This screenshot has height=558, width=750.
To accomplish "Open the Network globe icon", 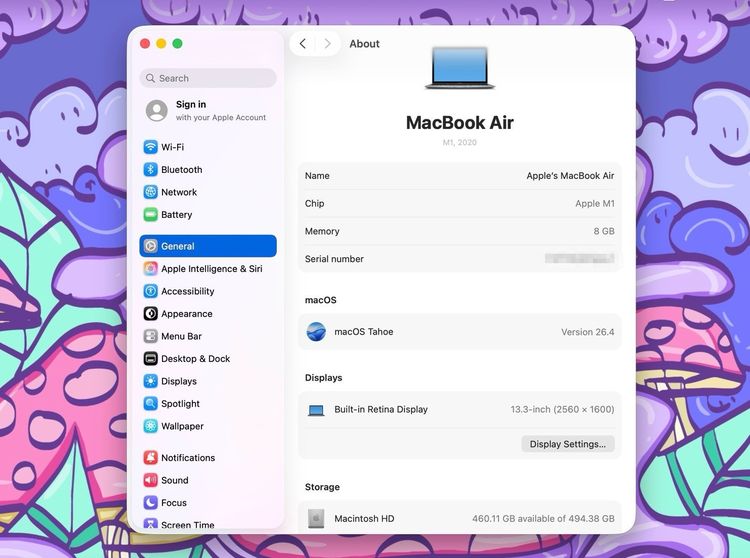I will pos(150,192).
